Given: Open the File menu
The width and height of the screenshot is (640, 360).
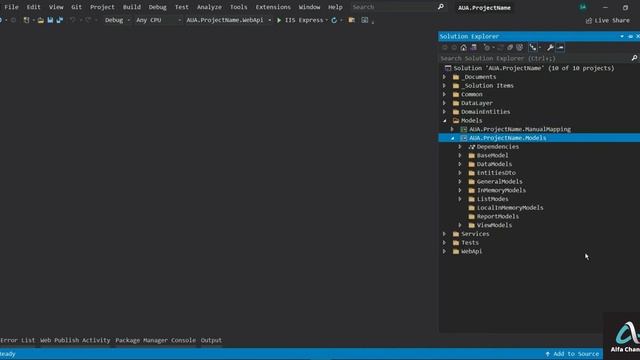Looking at the screenshot, I should point(11,7).
